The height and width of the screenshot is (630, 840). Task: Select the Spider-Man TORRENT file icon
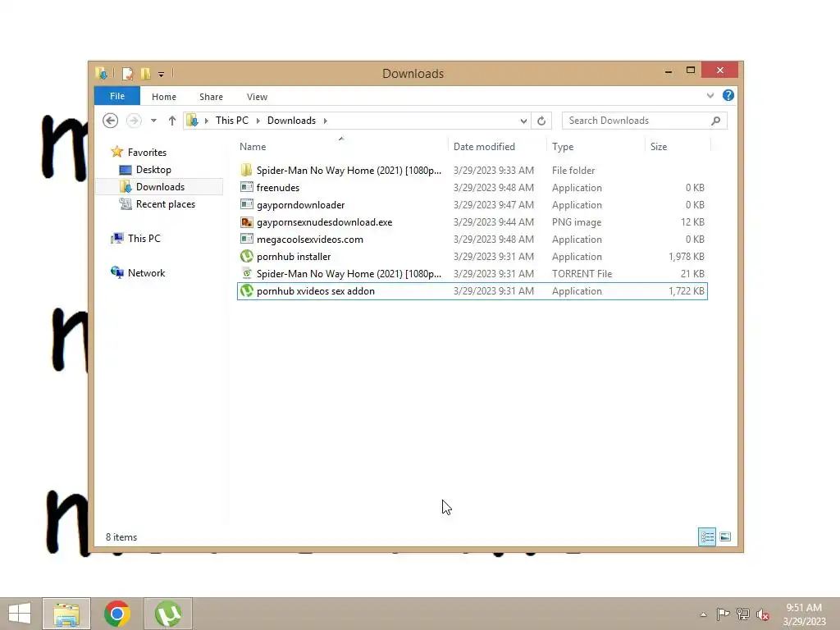[246, 274]
